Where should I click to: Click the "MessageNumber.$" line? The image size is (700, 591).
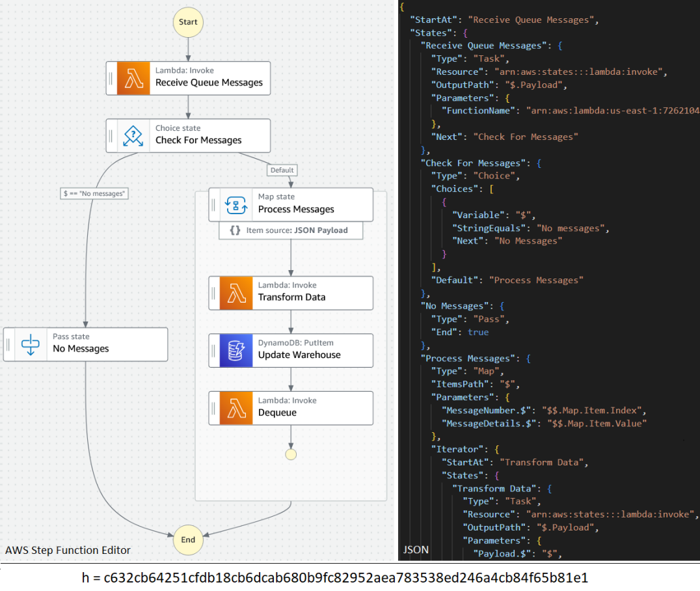pos(545,411)
